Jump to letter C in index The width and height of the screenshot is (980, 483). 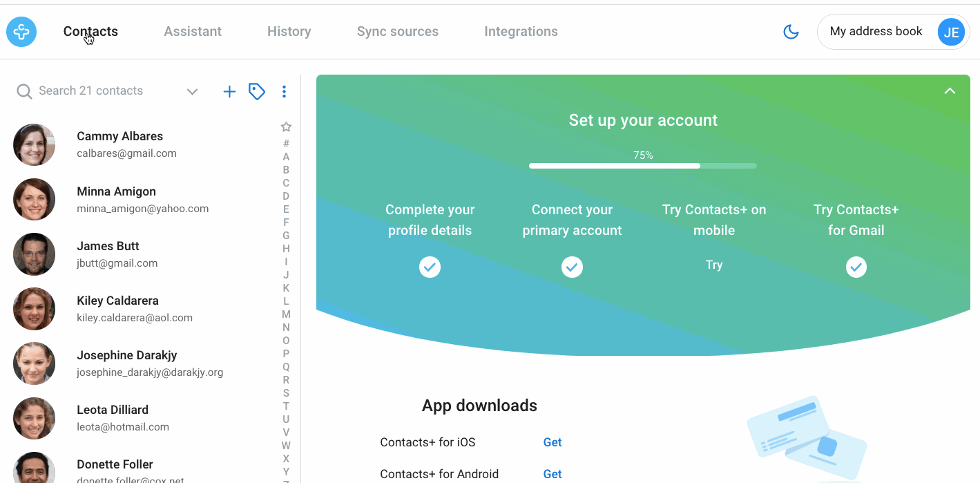(x=286, y=183)
